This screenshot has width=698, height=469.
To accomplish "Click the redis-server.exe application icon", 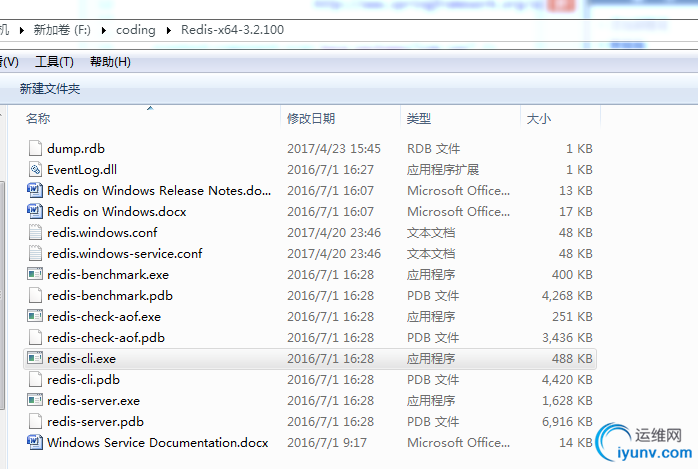I will pos(35,400).
